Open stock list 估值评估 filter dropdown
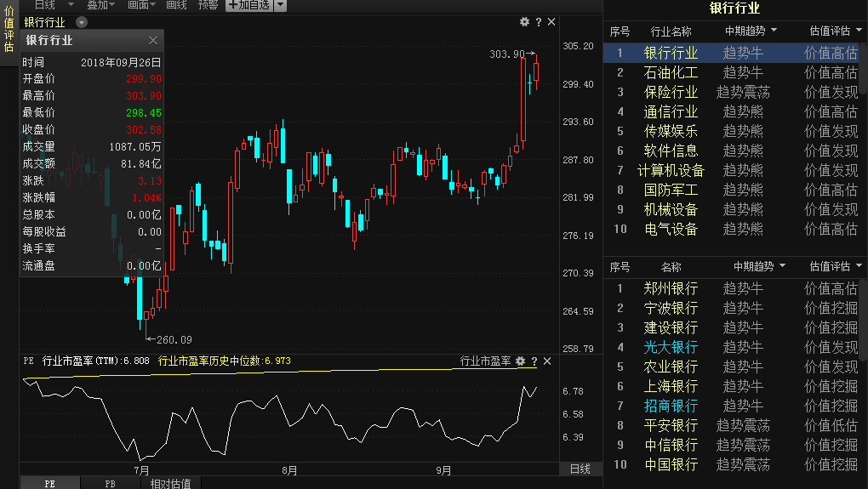This screenshot has width=868, height=489. [x=859, y=266]
